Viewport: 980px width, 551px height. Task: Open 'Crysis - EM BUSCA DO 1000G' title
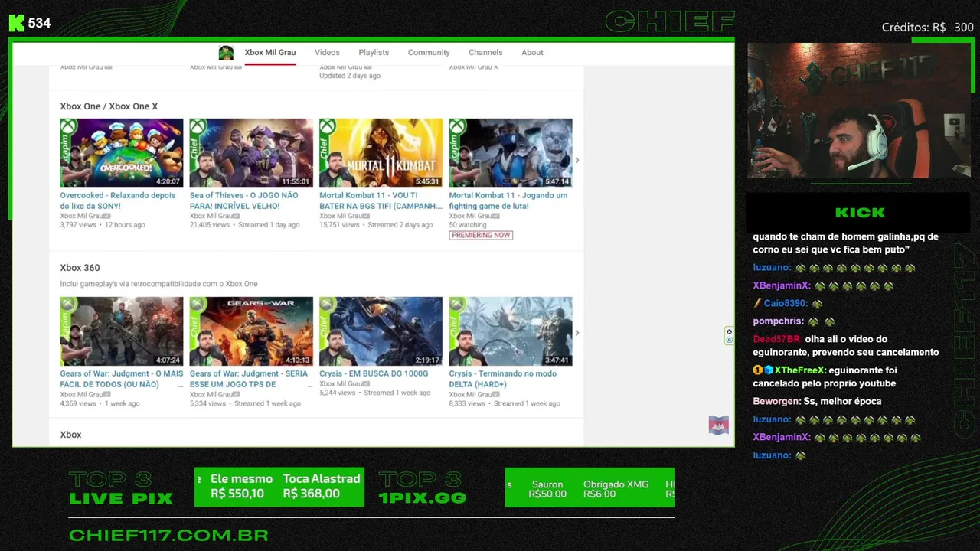click(x=374, y=373)
